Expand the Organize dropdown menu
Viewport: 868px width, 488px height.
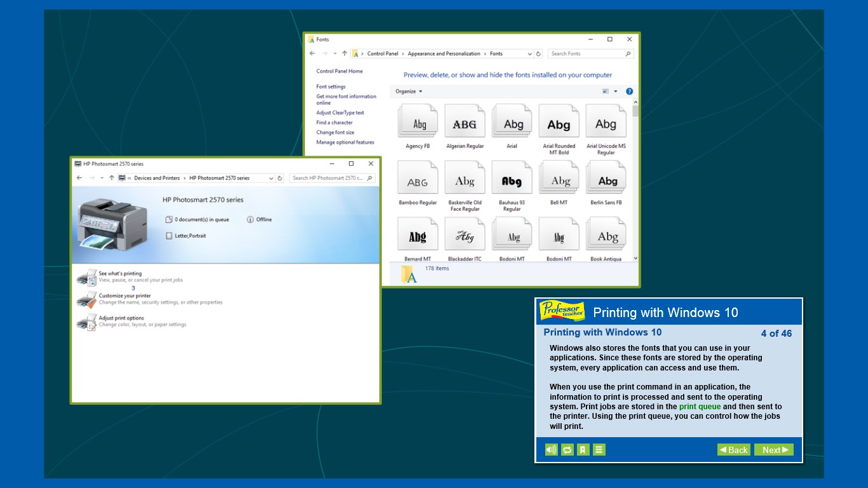pos(409,91)
